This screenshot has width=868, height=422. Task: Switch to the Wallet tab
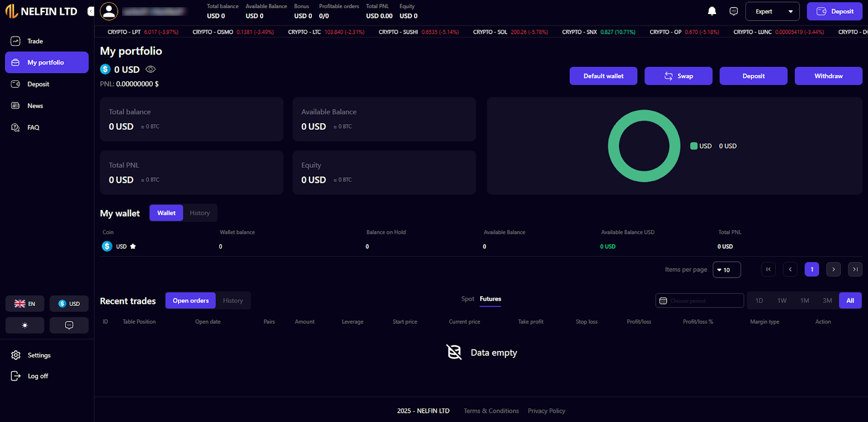coord(166,213)
